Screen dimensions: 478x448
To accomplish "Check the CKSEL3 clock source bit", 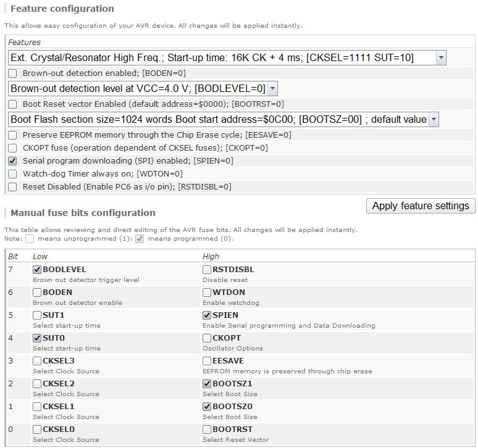I will 37,361.
